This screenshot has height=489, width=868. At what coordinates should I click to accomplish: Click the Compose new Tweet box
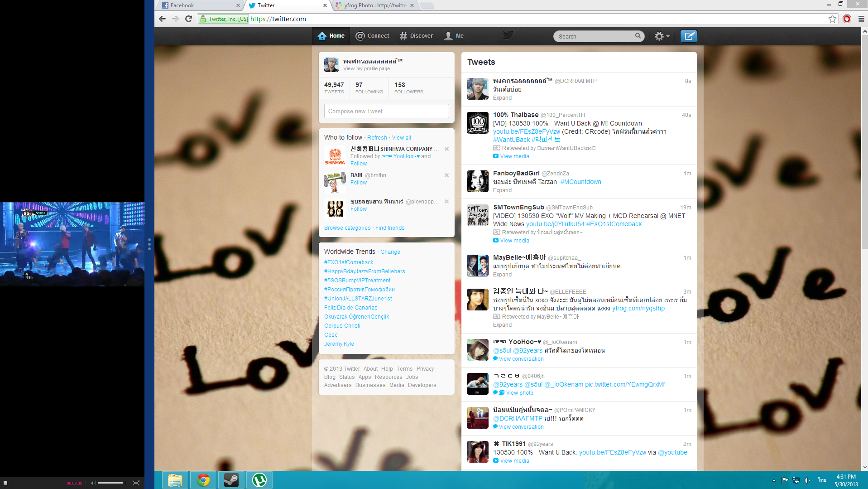(386, 111)
